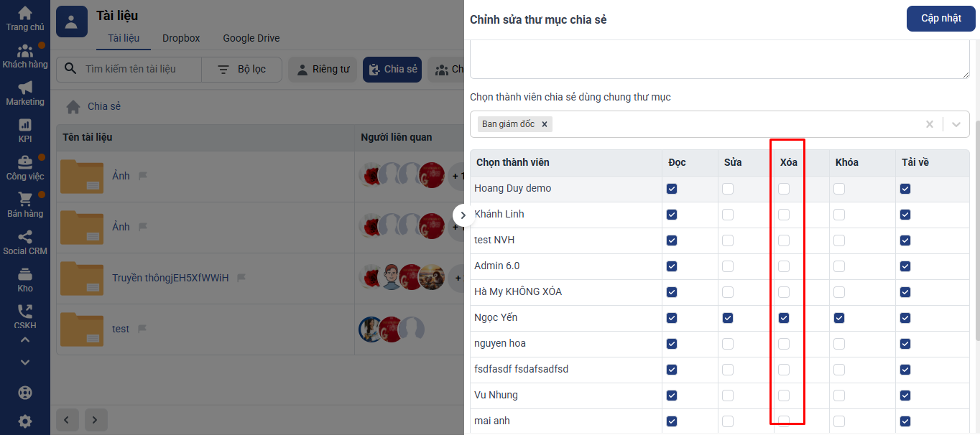Open Trang chủ home icon in sidebar

tap(24, 13)
